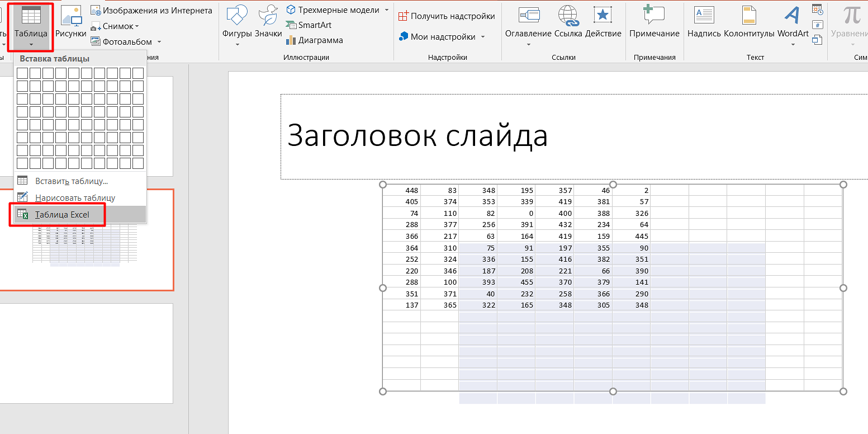The width and height of the screenshot is (868, 434).
Task: Open the WordArt styles dropdown
Action: pyautogui.click(x=793, y=25)
